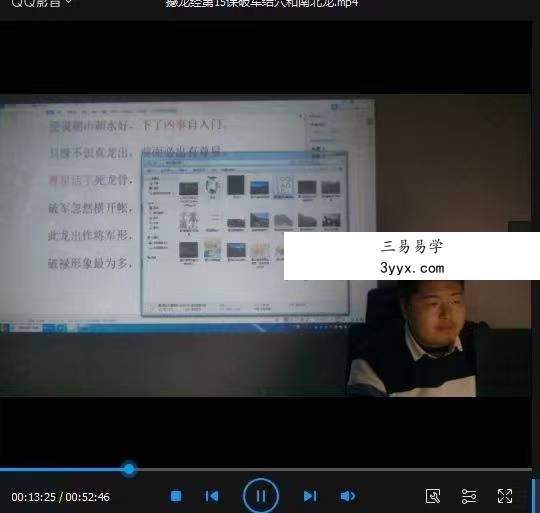Pause the playing video
Viewport: 540px width, 513px height.
pos(261,496)
